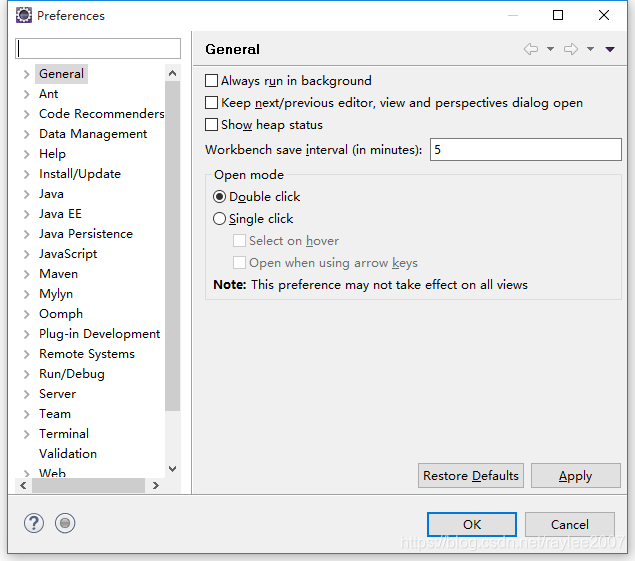
Task: Click the tree scroll down arrow
Action: (173, 469)
